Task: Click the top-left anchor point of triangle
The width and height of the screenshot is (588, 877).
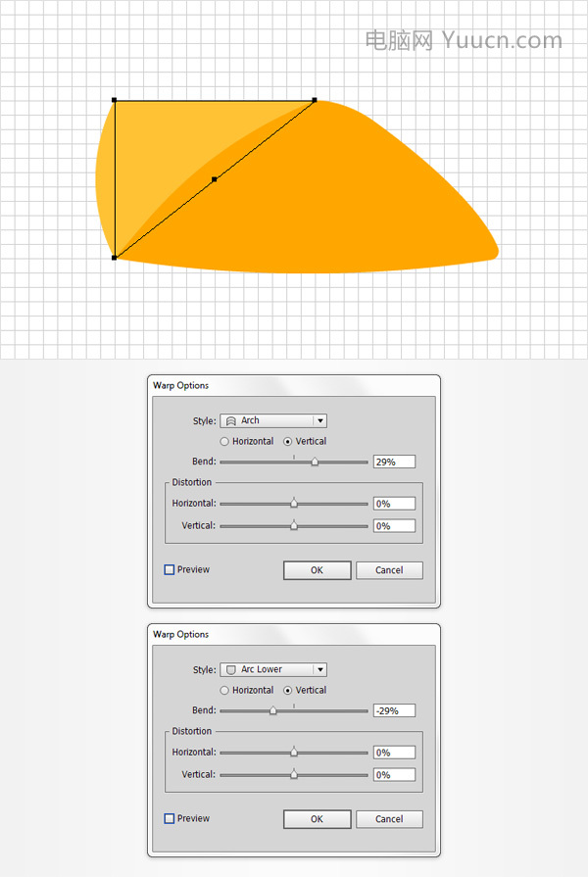Action: pos(115,100)
